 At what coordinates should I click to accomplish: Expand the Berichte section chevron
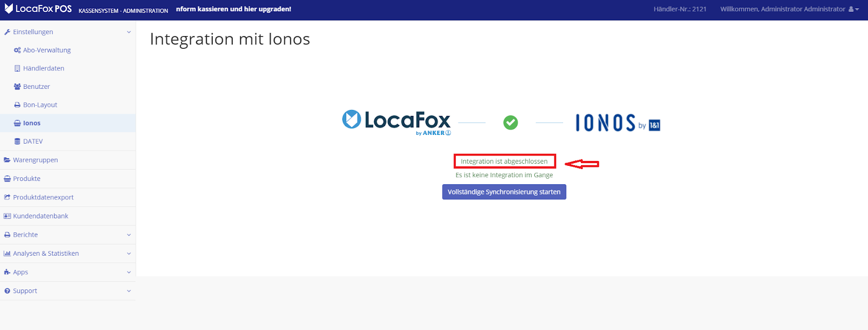pyautogui.click(x=129, y=235)
